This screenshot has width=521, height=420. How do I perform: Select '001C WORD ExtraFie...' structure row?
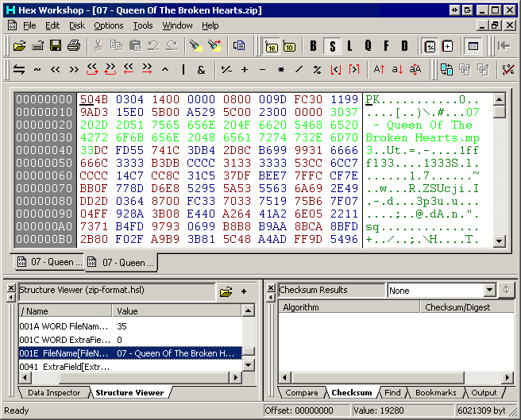point(130,340)
